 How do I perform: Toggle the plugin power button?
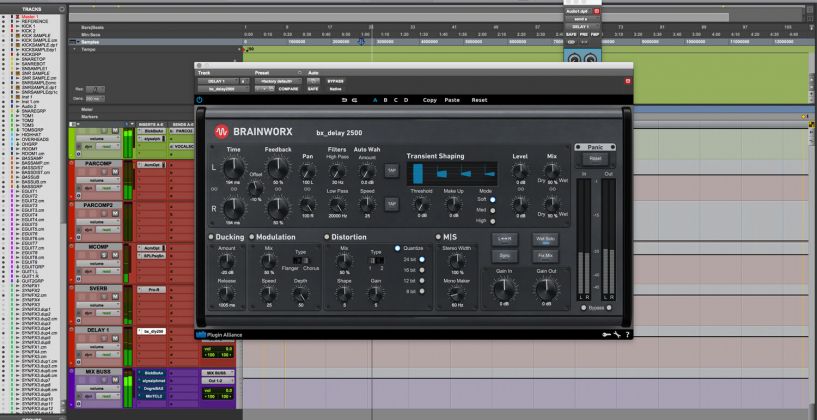point(199,100)
